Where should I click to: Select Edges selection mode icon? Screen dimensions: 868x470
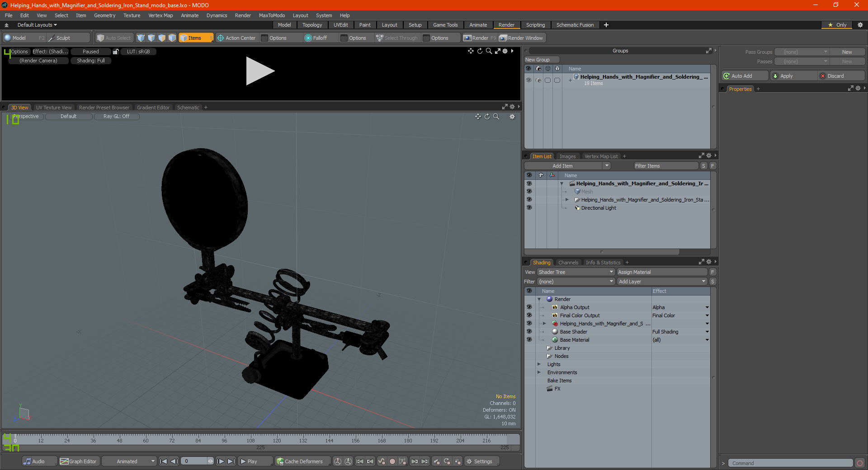pos(151,38)
